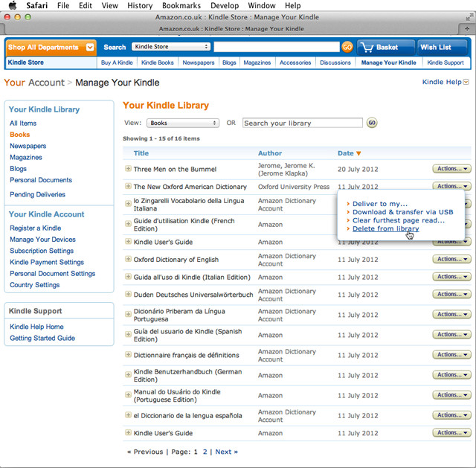Open the Develop menu
The image size is (476, 468).
(225, 5)
